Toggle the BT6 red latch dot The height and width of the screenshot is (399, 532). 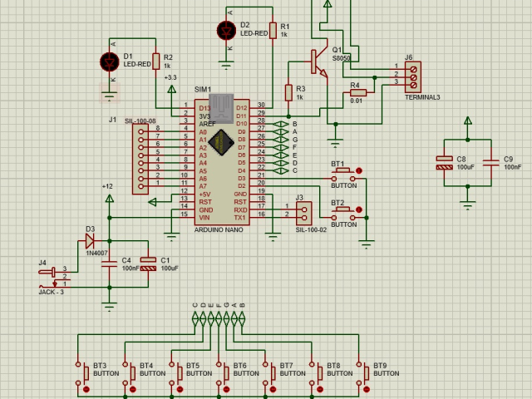click(227, 389)
